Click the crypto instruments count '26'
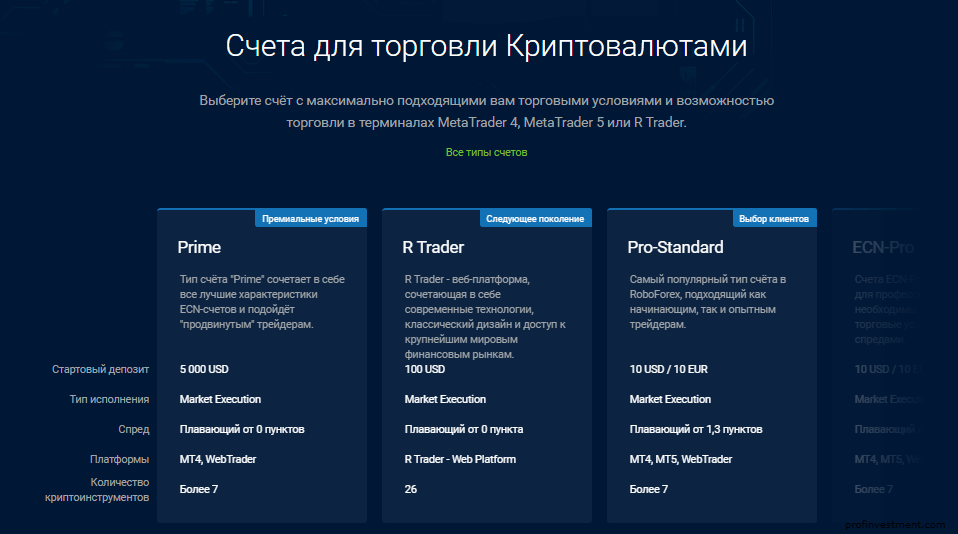This screenshot has height=534, width=958. pyautogui.click(x=411, y=489)
